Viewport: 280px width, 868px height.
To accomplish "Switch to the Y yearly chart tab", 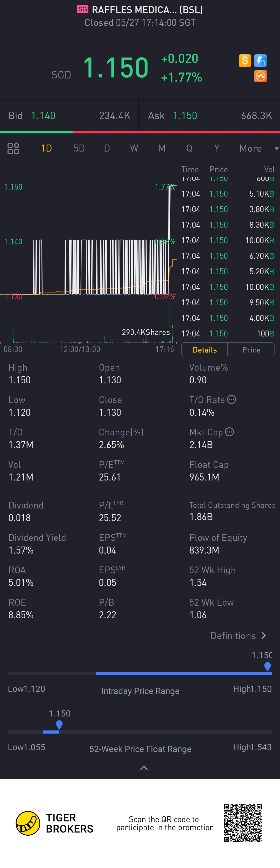I will [x=216, y=148].
